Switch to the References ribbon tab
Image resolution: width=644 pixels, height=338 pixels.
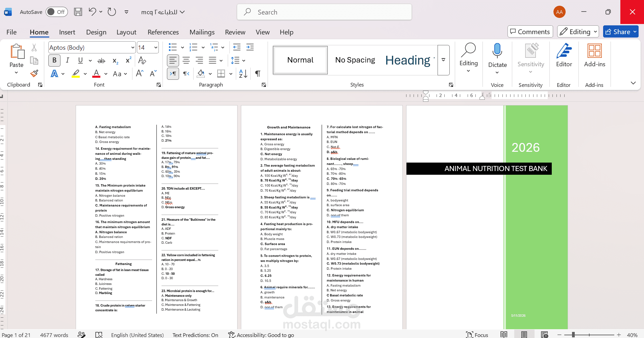click(163, 32)
